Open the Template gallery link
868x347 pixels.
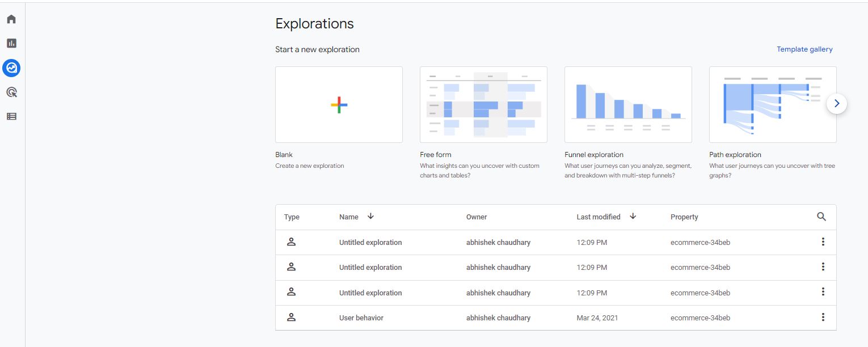(804, 49)
